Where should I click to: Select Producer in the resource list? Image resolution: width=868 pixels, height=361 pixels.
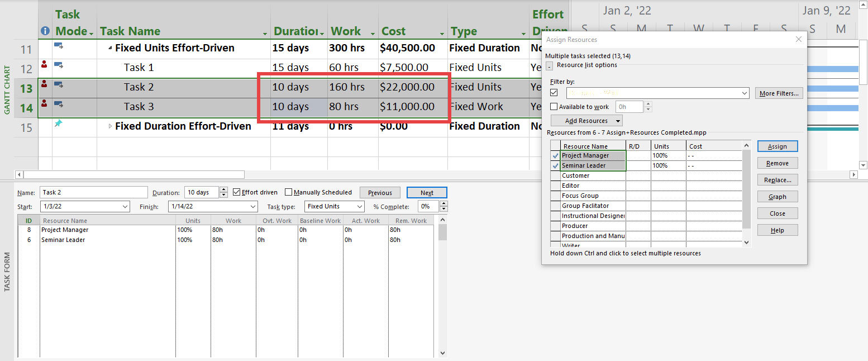[x=593, y=226]
